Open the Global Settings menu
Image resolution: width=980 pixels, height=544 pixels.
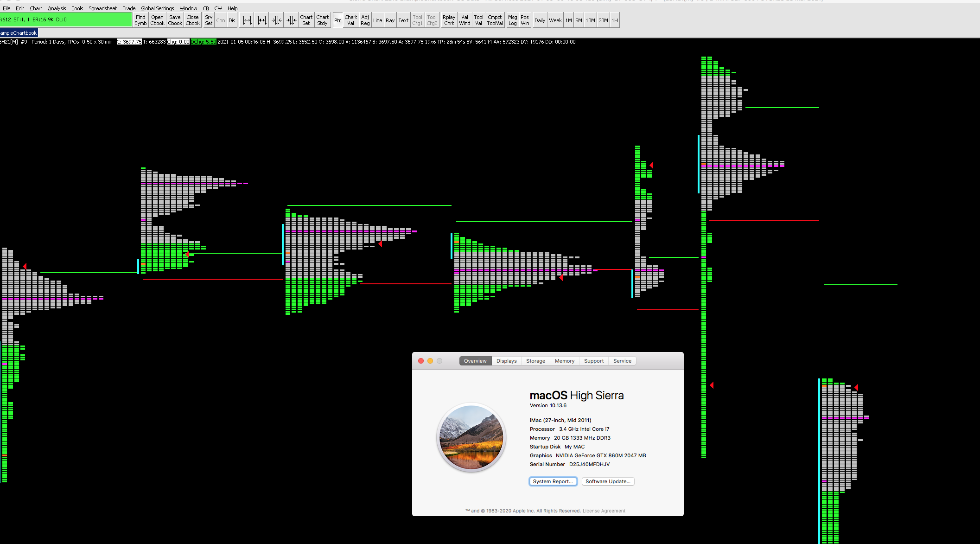pos(157,8)
